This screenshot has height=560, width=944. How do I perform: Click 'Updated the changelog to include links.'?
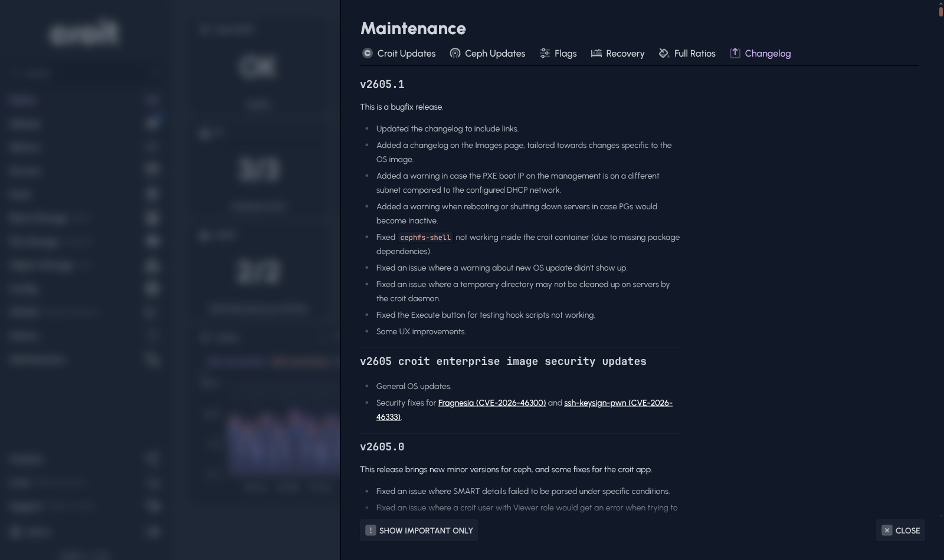click(447, 129)
